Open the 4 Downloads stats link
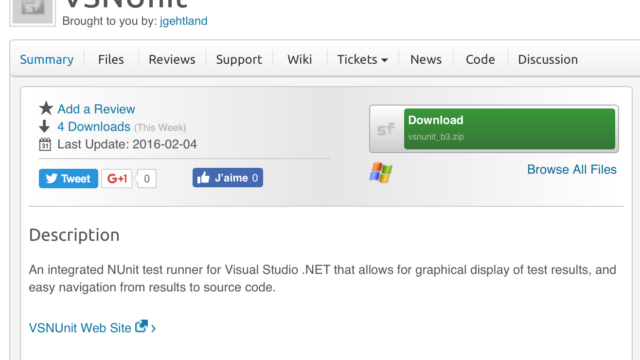This screenshot has height=360, width=640. coord(93,127)
